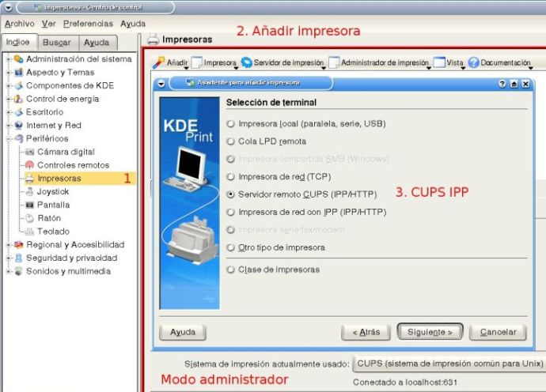Click the Vista toolbar icon
Screen dimensions: 546x392
click(439, 62)
